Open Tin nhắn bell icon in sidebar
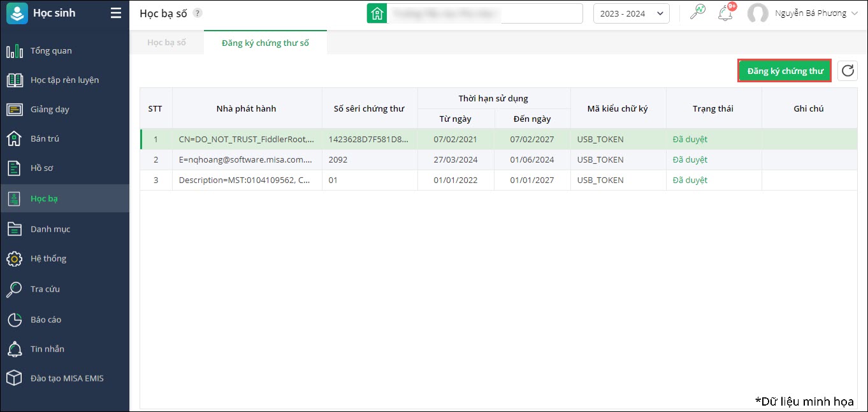This screenshot has width=868, height=412. tap(15, 349)
